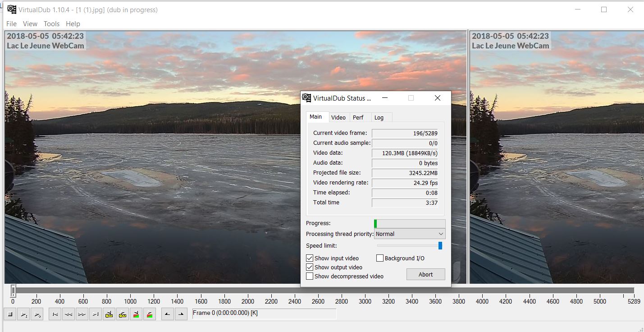Click the Progress: label
Screen dimensions: 644x332
318,223
